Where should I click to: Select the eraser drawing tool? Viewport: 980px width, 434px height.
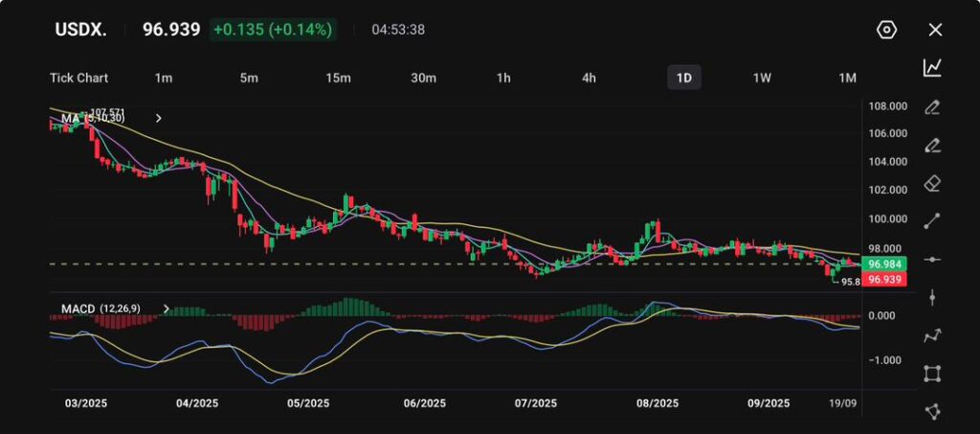click(x=932, y=183)
